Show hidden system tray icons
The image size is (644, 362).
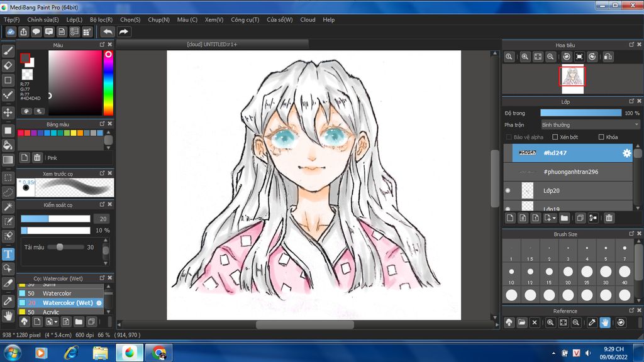click(x=553, y=353)
